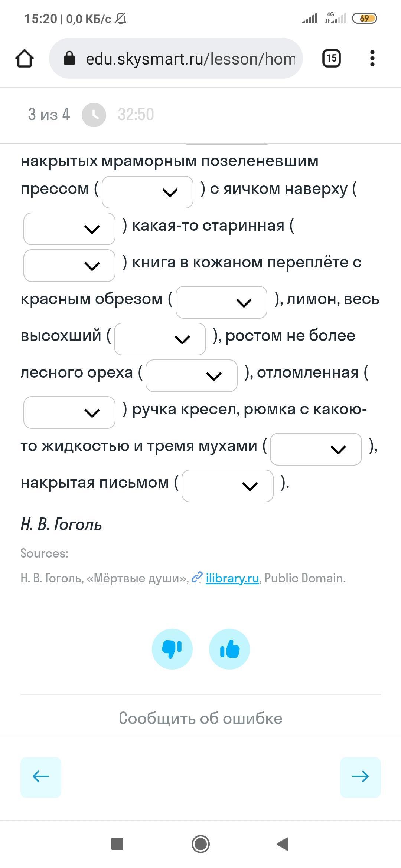Viewport: 401px width, 868px height.
Task: Open the ilibrary.ru source link
Action: click(x=232, y=578)
